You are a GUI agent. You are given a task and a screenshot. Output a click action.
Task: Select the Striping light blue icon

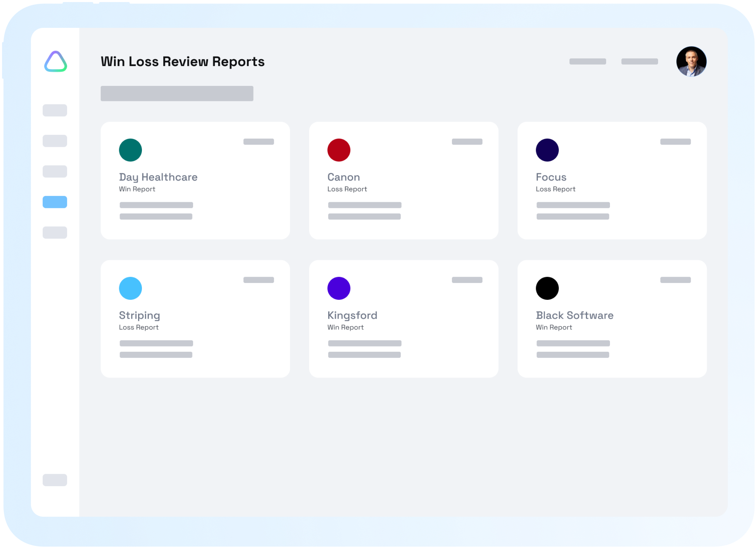tap(130, 288)
